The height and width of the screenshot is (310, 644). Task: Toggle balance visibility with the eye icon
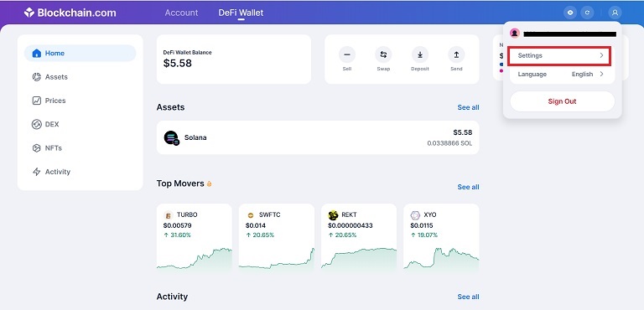pos(570,13)
